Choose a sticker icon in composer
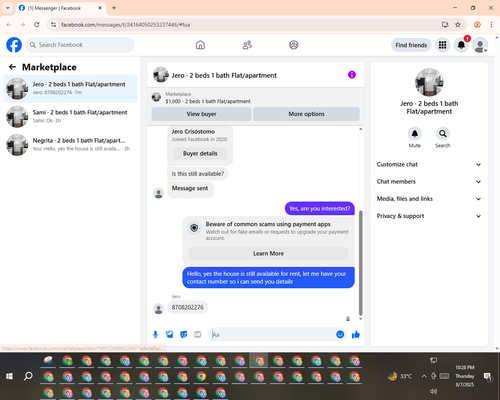 (184, 334)
